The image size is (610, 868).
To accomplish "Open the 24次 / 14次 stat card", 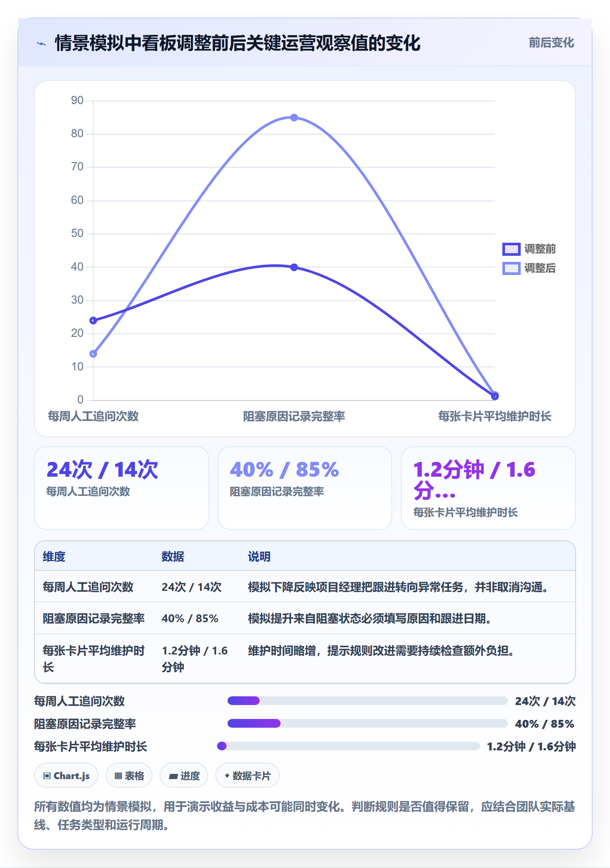I will click(x=122, y=488).
